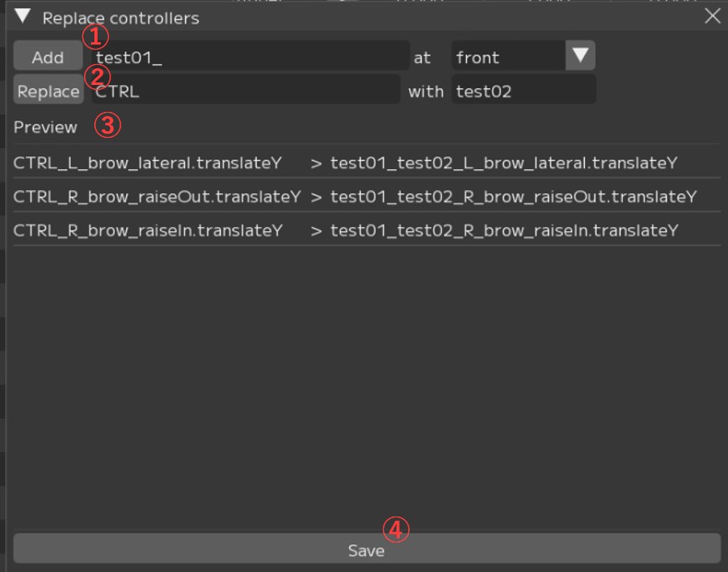Viewport: 728px width, 572px height.
Task: Save the controller replacements
Action: (x=366, y=550)
